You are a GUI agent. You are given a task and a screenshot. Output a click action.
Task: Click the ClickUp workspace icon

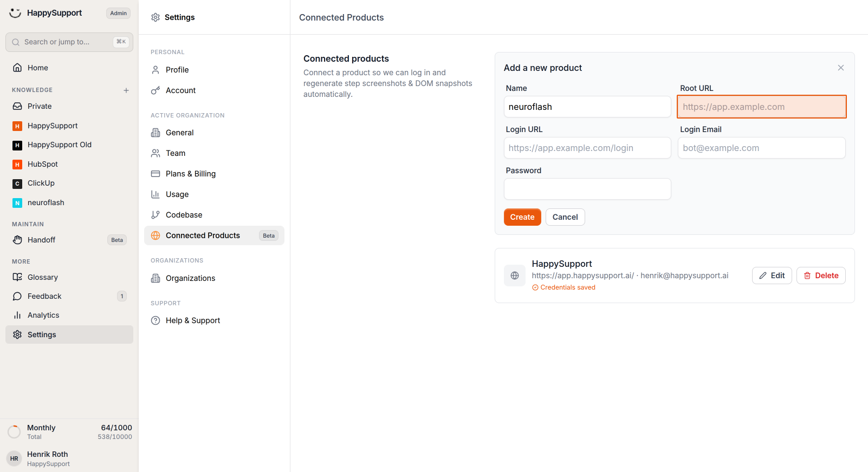pyautogui.click(x=17, y=183)
